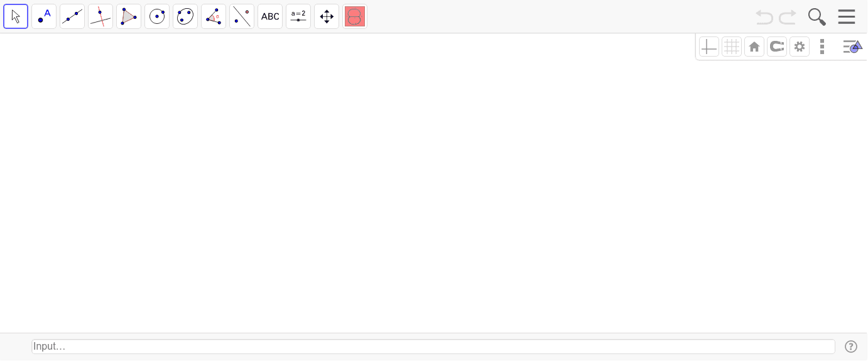
Task: Choose the Line through two points tool
Action: [72, 16]
